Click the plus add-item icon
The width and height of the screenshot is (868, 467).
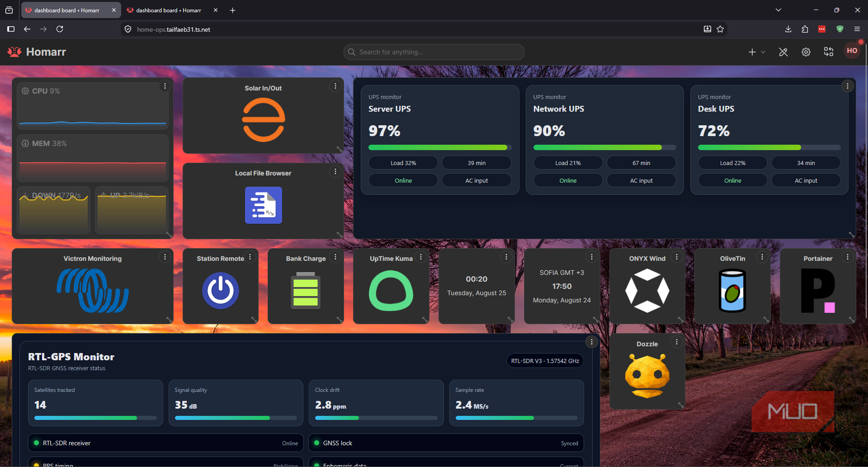752,52
